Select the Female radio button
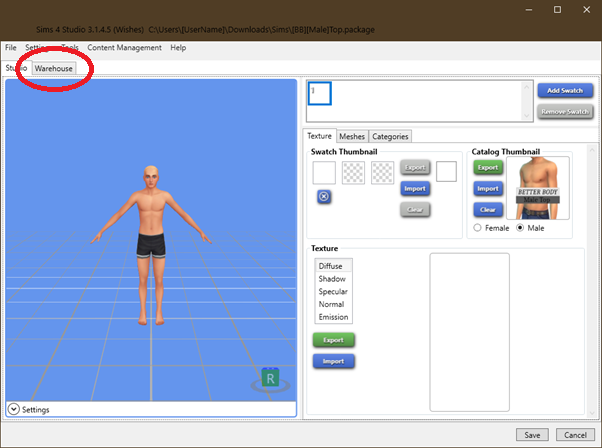Image resolution: width=602 pixels, height=448 pixels. pyautogui.click(x=477, y=228)
